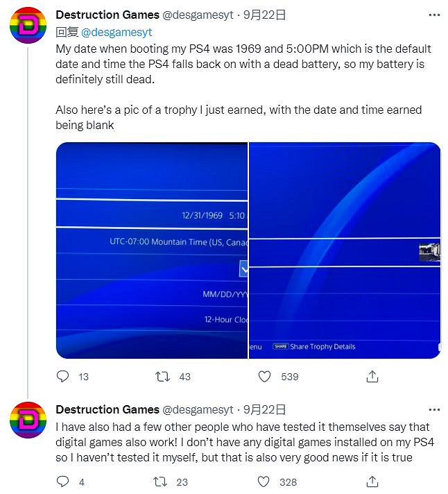Open more options for second tweet
The width and height of the screenshot is (448, 494).
coord(434,410)
